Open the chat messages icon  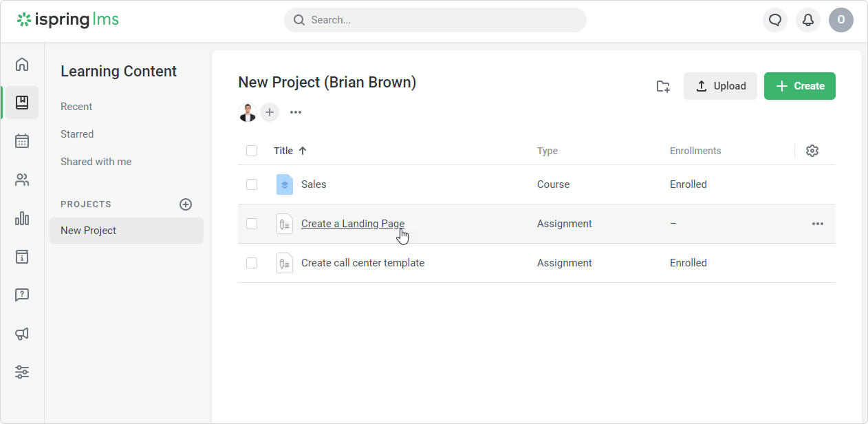coord(775,20)
